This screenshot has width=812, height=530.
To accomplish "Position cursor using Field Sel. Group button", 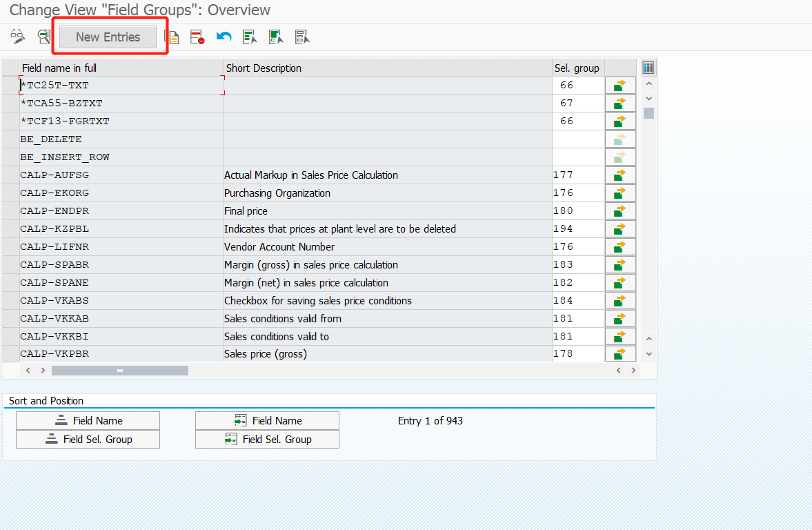I will [267, 439].
